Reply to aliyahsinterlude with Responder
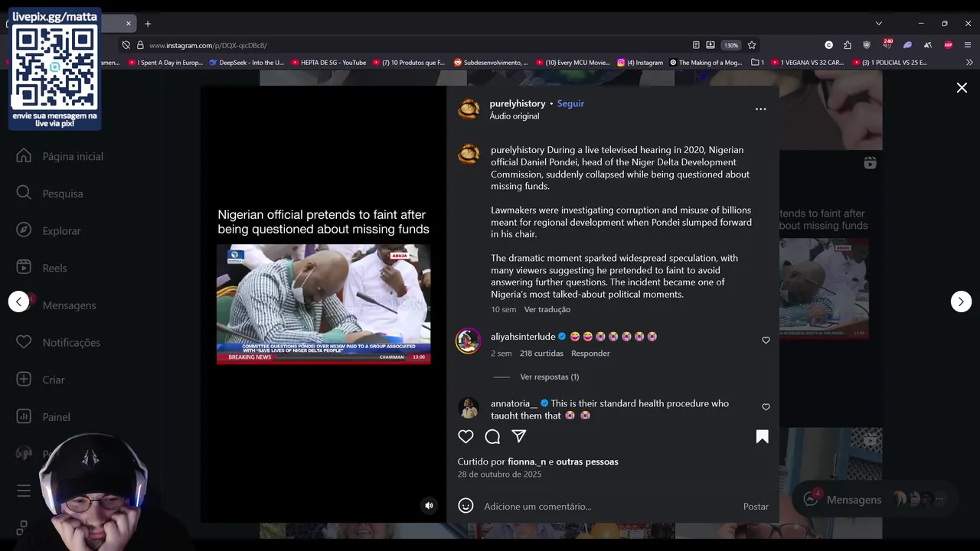 [590, 354]
